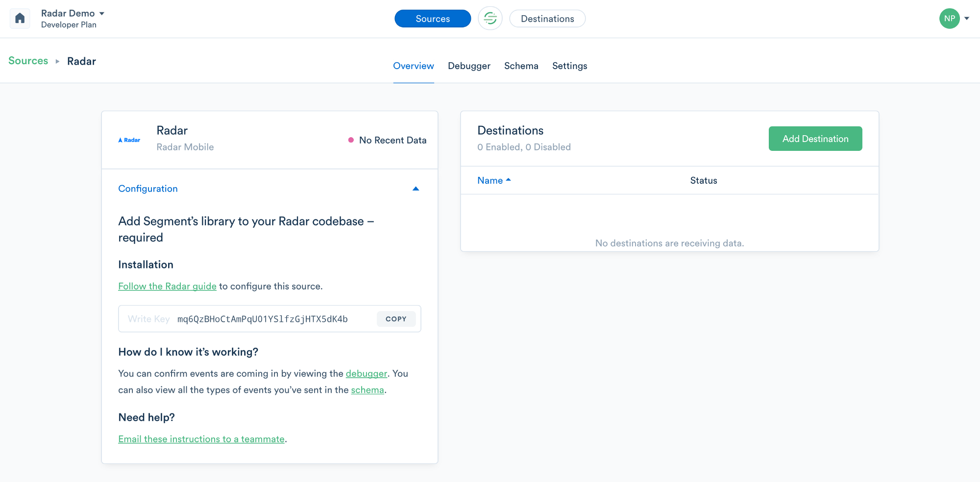Collapse the Configuration section arrow

(x=416, y=189)
